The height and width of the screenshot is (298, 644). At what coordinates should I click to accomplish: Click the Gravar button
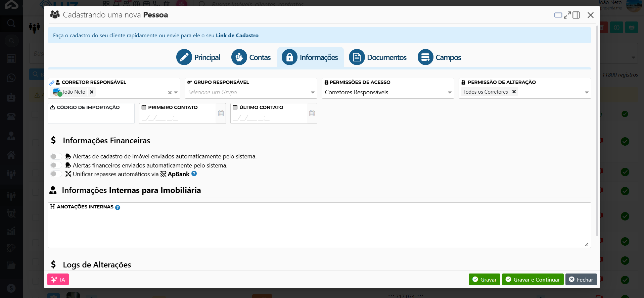tap(485, 280)
